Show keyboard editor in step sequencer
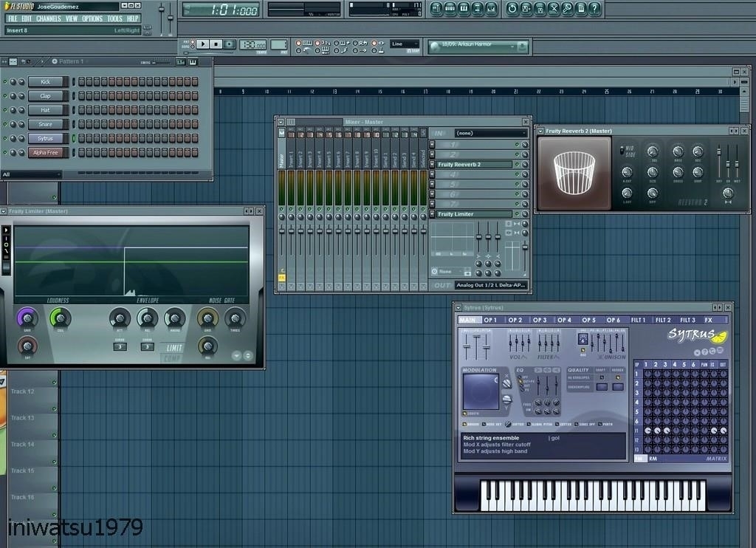Screen dimensions: 756x548 coord(193,61)
